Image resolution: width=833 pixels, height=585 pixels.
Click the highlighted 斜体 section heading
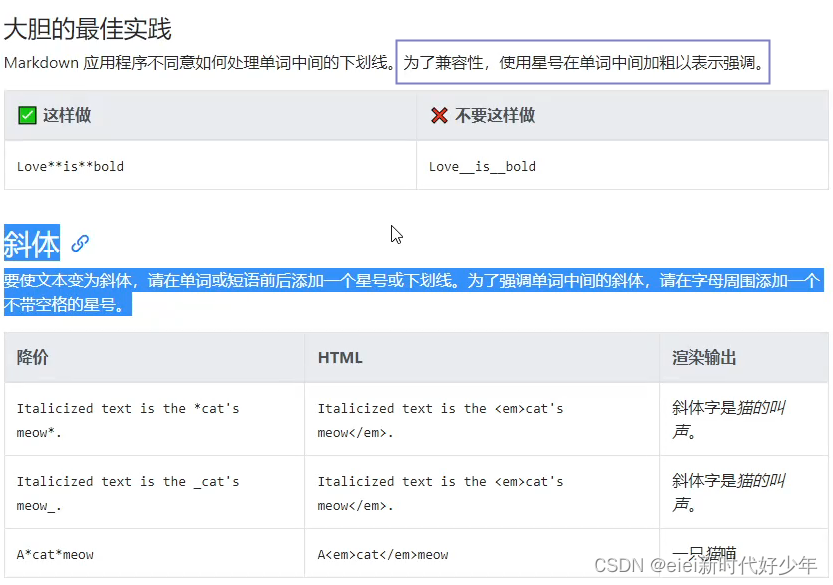(31, 241)
